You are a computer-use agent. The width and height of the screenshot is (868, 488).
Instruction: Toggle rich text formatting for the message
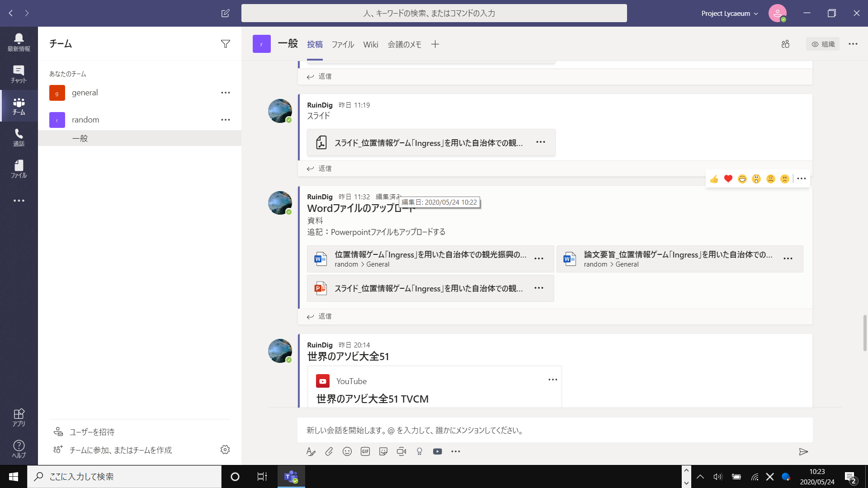311,451
